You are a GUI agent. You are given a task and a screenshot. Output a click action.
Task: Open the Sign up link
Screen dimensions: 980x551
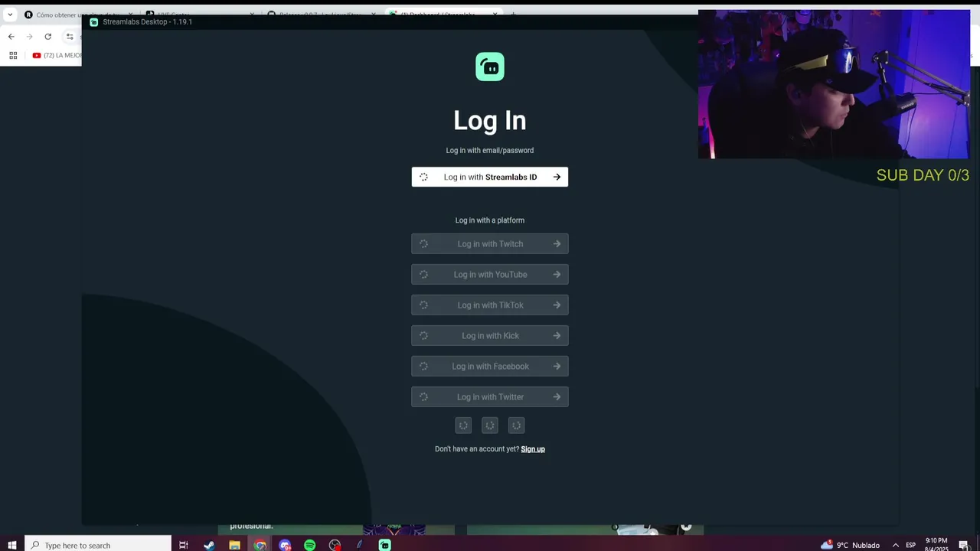pyautogui.click(x=533, y=449)
